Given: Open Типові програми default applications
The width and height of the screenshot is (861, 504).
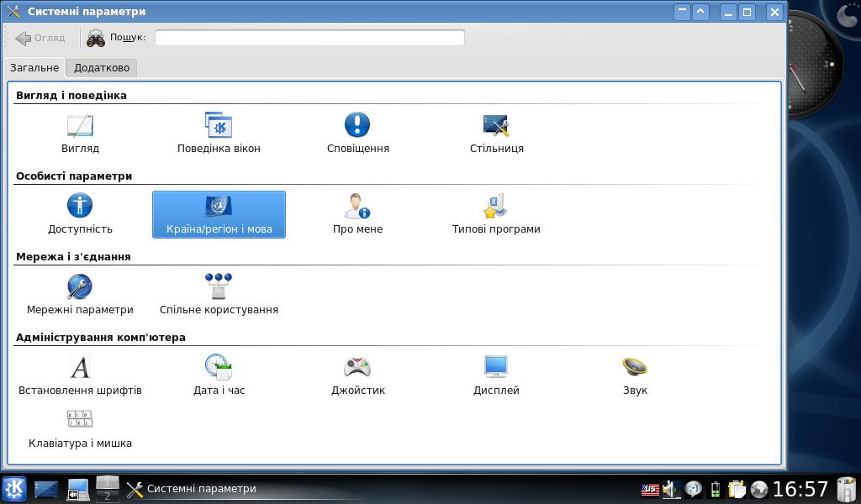Looking at the screenshot, I should [x=496, y=214].
